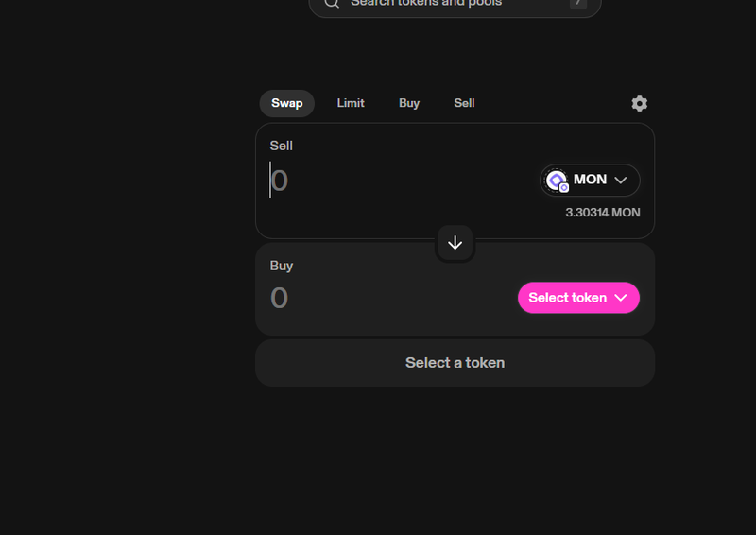Click the swap direction down-arrow button
The width and height of the screenshot is (756, 535).
coord(455,243)
